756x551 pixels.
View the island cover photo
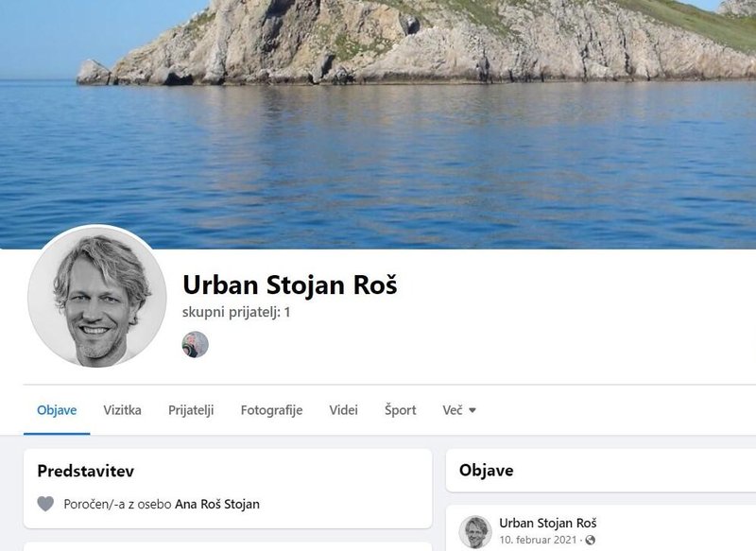pyautogui.click(x=378, y=125)
